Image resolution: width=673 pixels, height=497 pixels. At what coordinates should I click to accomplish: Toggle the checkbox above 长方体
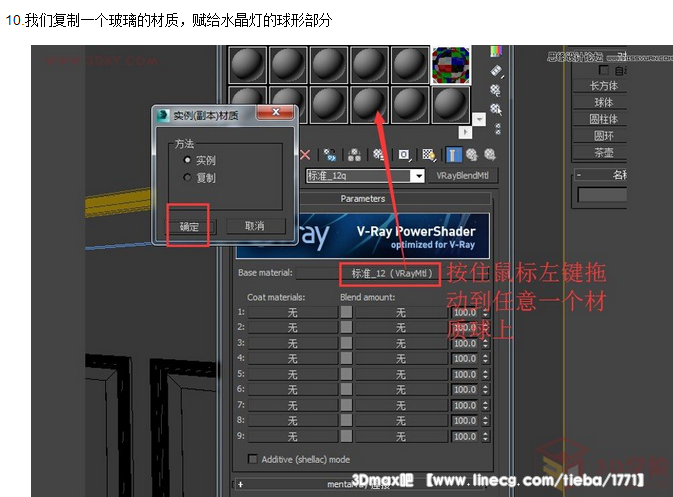coord(603,70)
